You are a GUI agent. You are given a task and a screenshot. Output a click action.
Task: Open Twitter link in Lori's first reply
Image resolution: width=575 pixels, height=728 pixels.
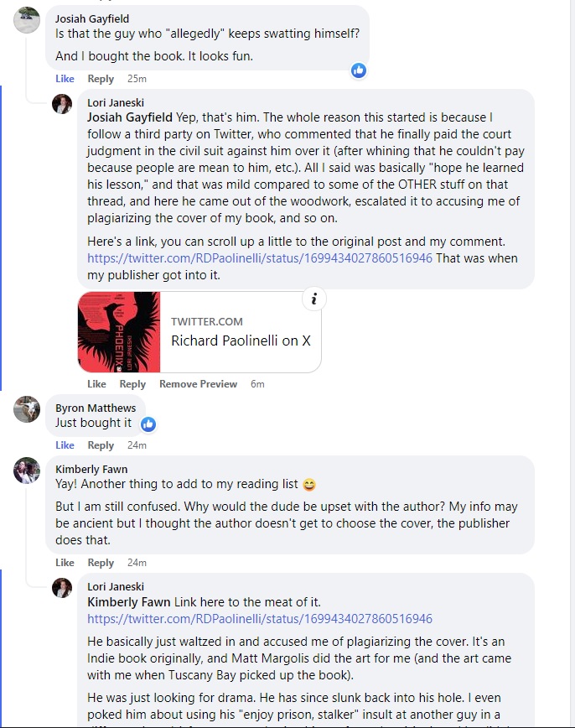(x=260, y=258)
